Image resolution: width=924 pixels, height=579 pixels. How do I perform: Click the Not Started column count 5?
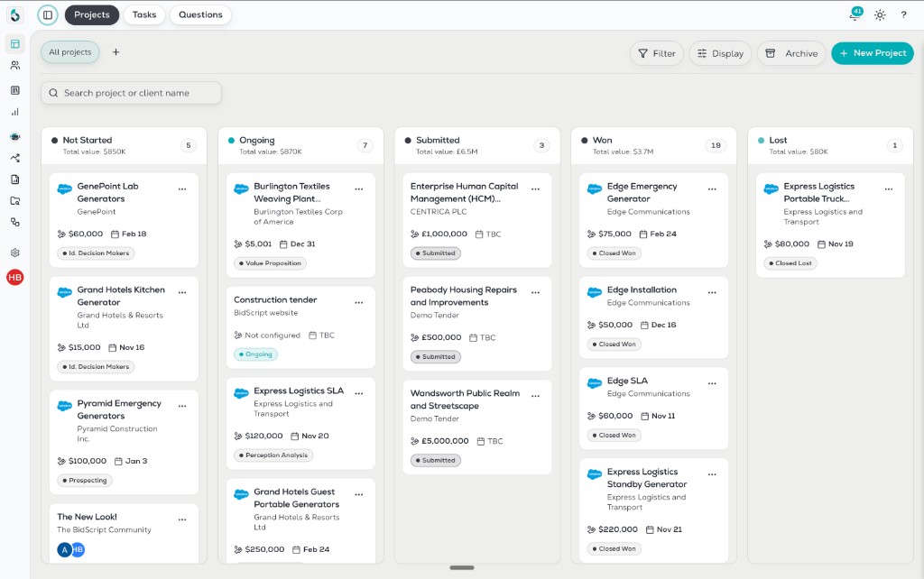pyautogui.click(x=189, y=145)
